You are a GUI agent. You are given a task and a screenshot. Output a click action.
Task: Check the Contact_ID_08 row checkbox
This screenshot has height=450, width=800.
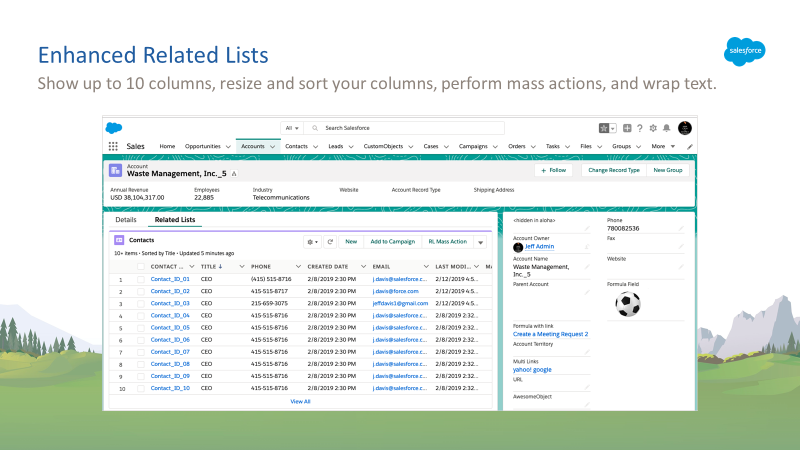(x=141, y=364)
